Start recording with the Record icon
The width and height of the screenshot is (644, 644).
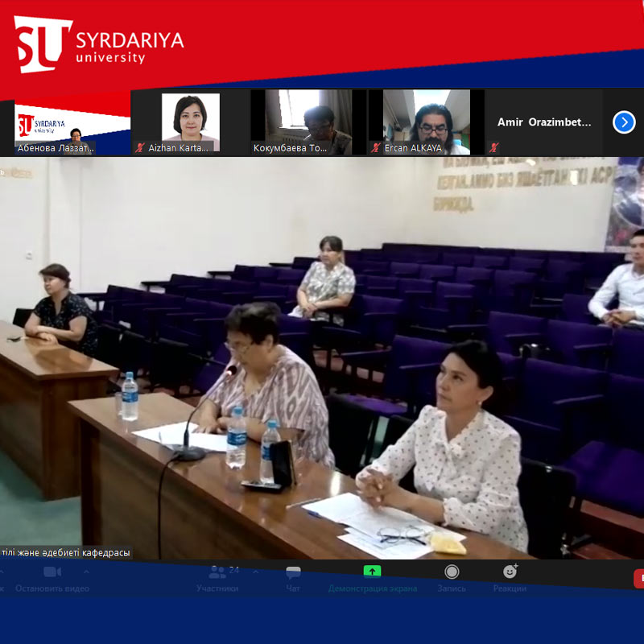pos(452,572)
